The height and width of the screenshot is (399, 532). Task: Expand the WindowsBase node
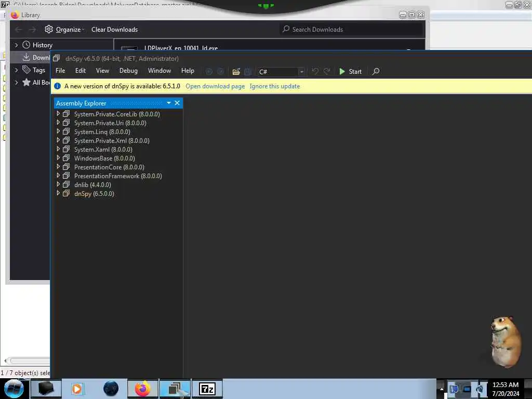[x=58, y=158]
